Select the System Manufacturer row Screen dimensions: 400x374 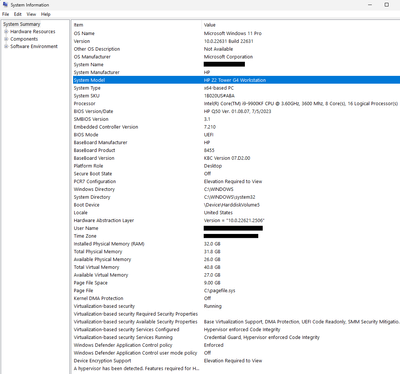tap(236, 72)
